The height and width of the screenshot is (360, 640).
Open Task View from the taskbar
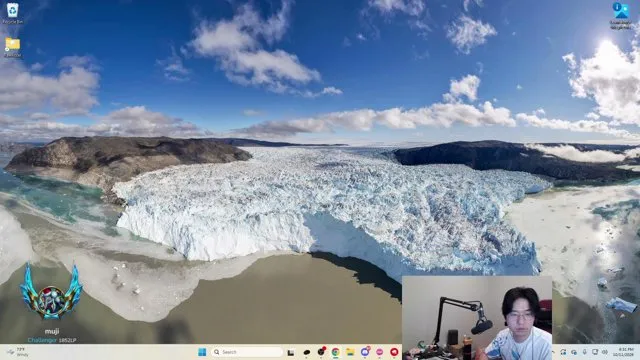point(291,352)
